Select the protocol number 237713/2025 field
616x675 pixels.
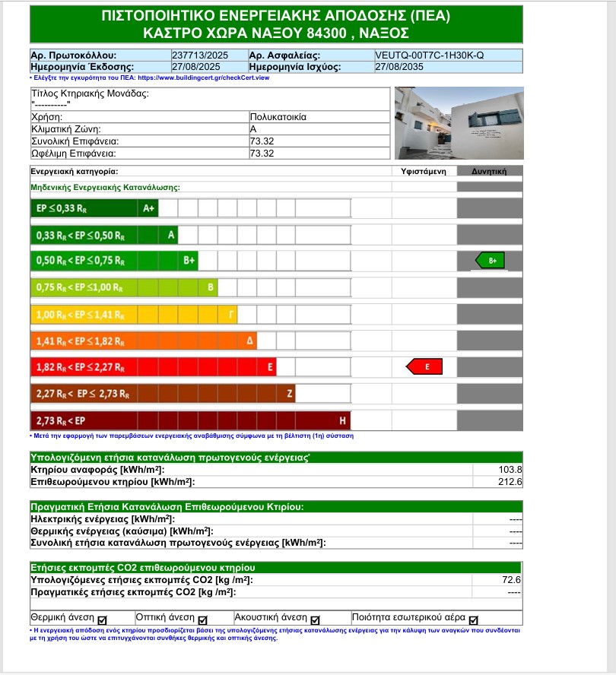click(x=200, y=55)
